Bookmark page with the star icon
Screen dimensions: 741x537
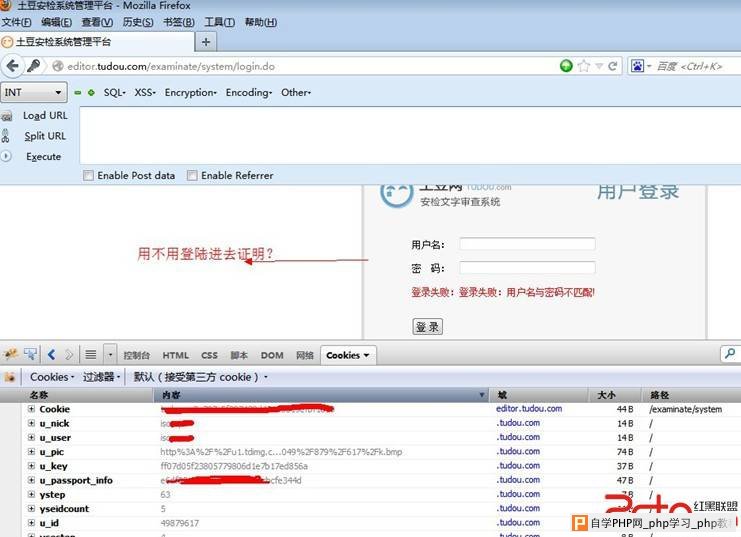[x=584, y=66]
